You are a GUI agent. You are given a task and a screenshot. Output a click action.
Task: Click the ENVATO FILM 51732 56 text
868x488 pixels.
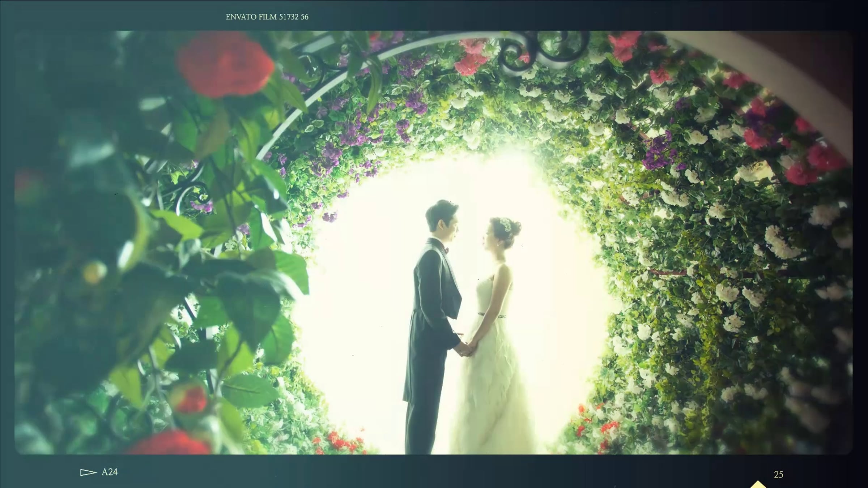[267, 17]
